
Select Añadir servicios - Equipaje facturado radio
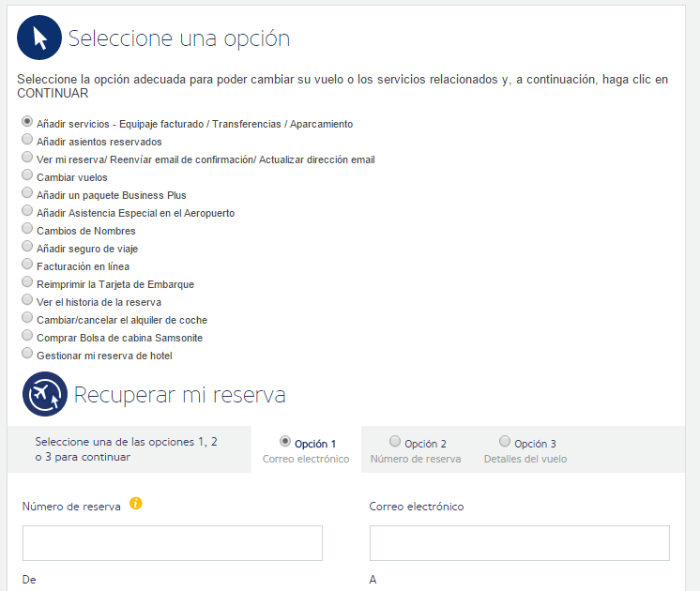[27, 121]
